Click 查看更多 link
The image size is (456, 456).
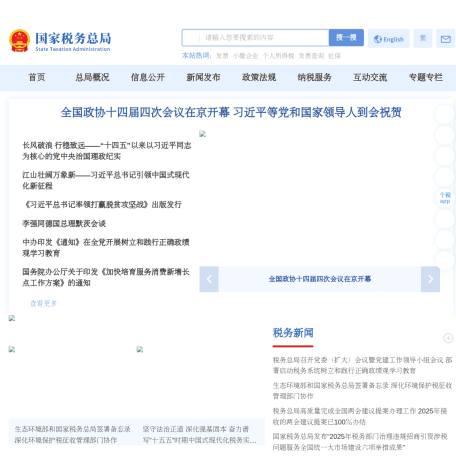[43, 303]
